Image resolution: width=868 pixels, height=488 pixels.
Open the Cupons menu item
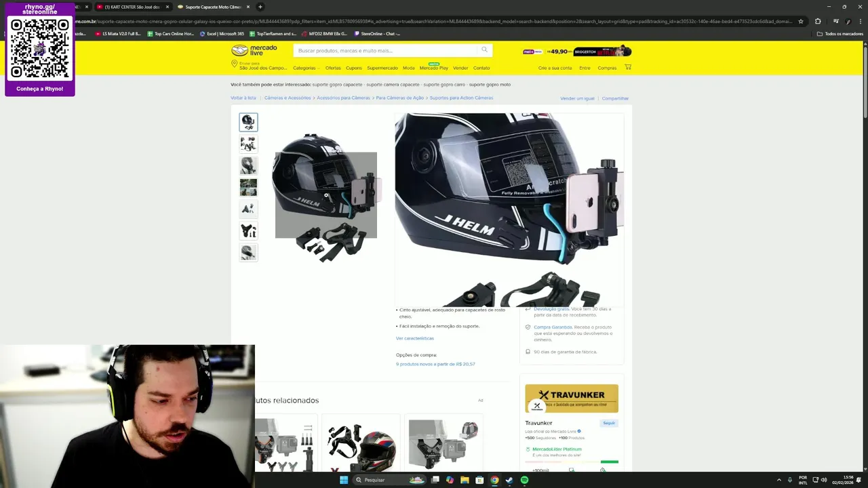click(354, 68)
